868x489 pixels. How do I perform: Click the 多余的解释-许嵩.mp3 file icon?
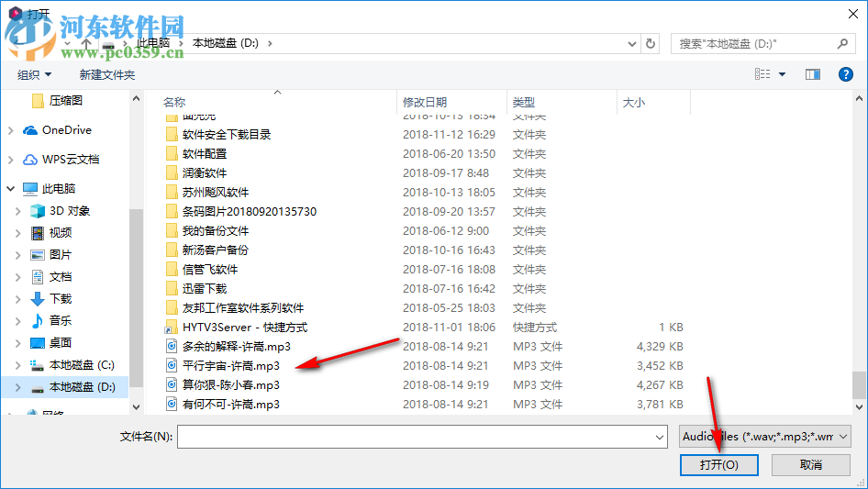[172, 347]
